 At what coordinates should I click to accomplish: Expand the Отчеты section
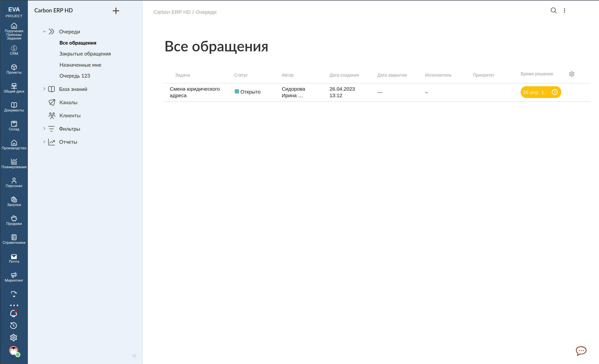click(44, 142)
